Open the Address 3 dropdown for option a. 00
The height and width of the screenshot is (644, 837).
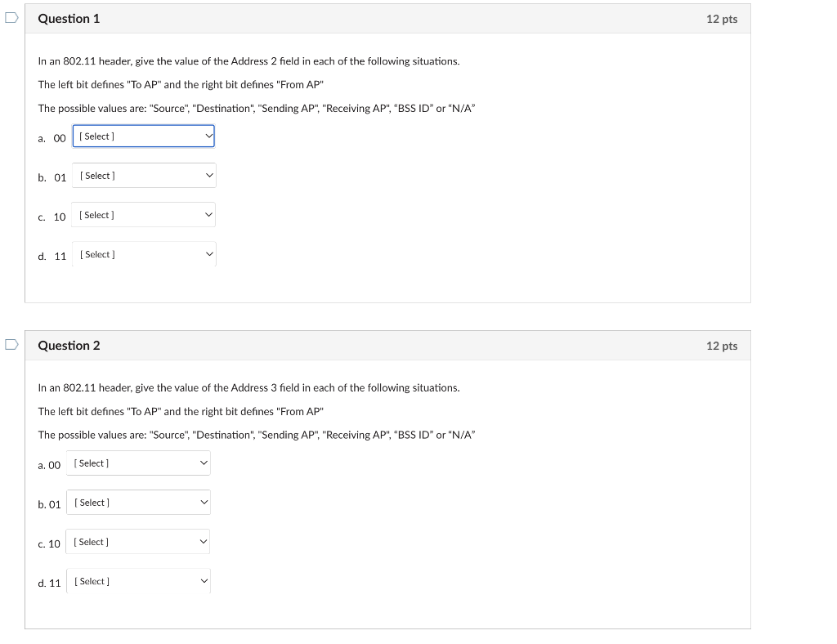(x=138, y=463)
